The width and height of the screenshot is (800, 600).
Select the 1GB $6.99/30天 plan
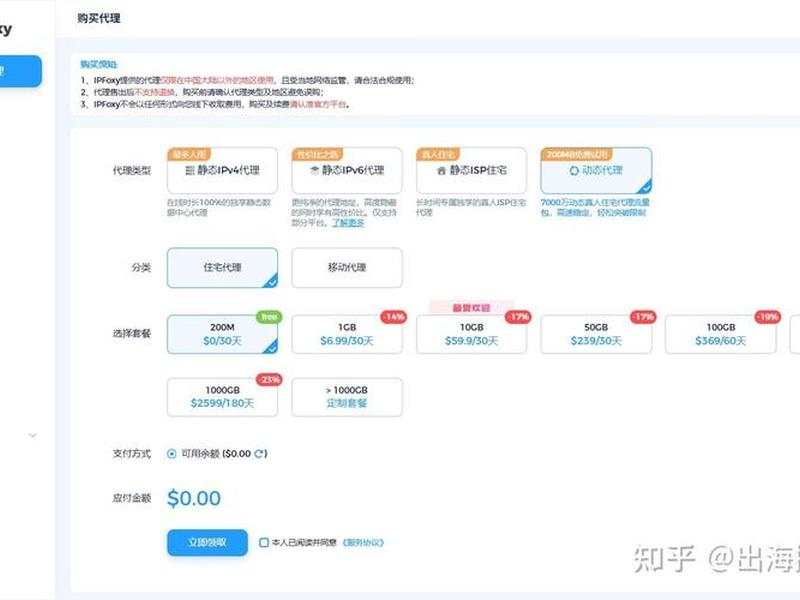coord(347,334)
